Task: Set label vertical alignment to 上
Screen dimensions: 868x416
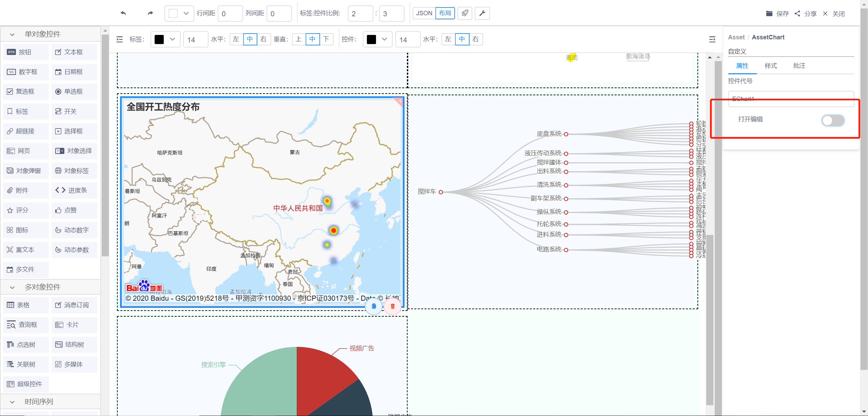Action: click(298, 39)
